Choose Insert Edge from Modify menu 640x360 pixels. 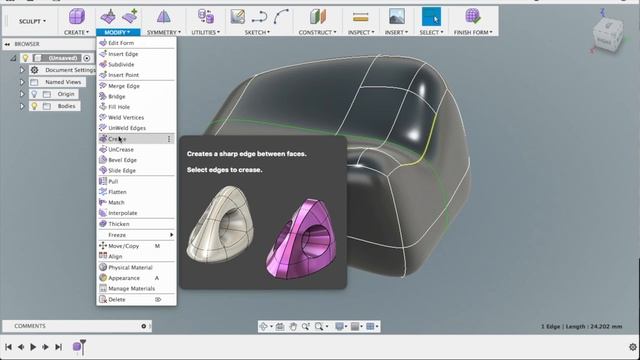tap(136, 54)
